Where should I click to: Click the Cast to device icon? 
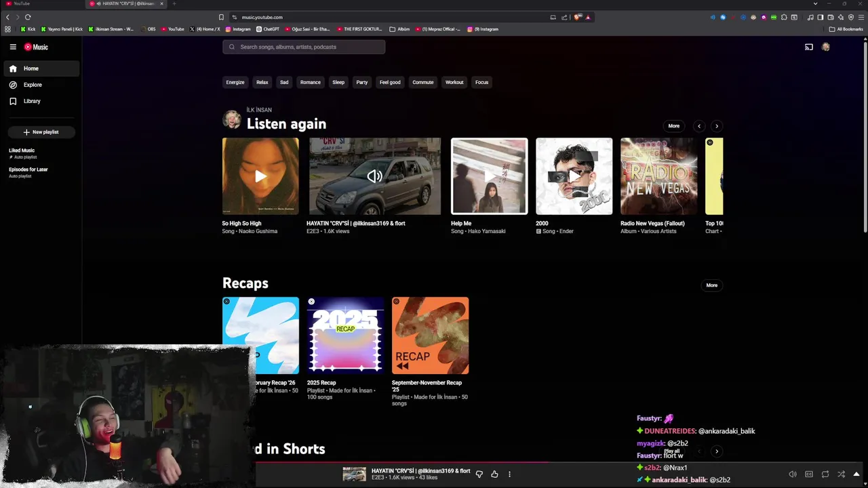809,47
